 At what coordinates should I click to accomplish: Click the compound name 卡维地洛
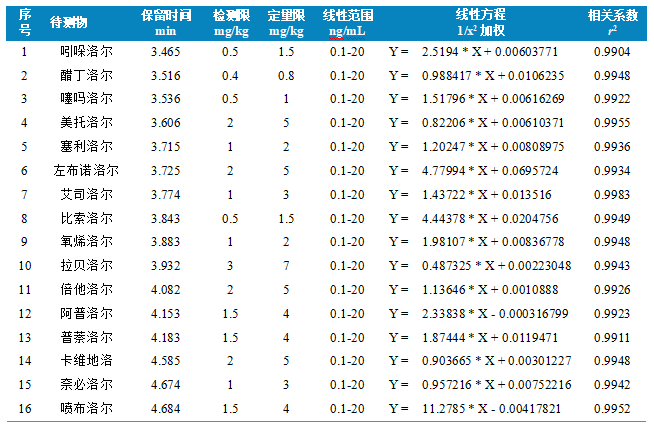coord(86,360)
